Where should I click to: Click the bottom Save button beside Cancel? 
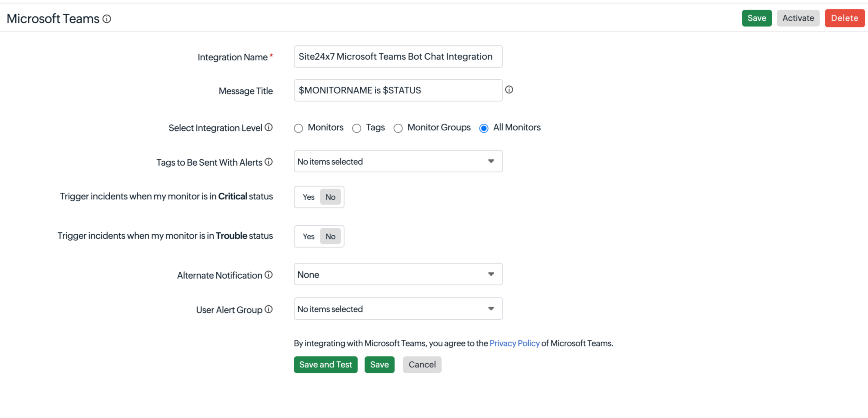point(379,365)
